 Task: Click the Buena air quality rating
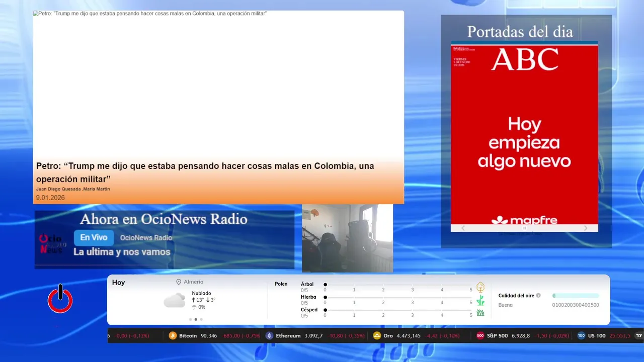(x=506, y=305)
